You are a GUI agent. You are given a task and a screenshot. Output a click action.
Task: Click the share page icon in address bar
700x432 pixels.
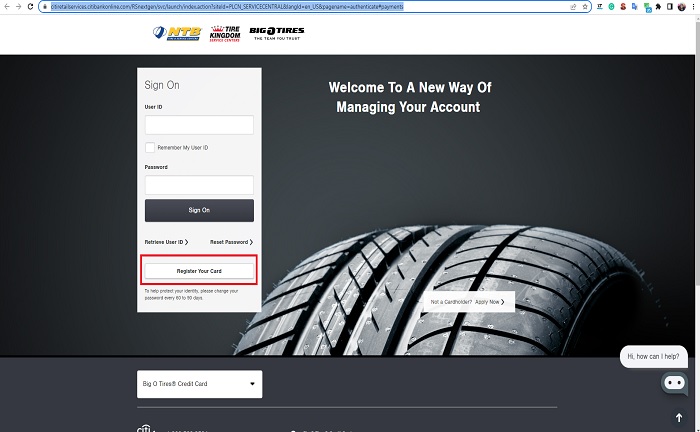click(x=573, y=7)
